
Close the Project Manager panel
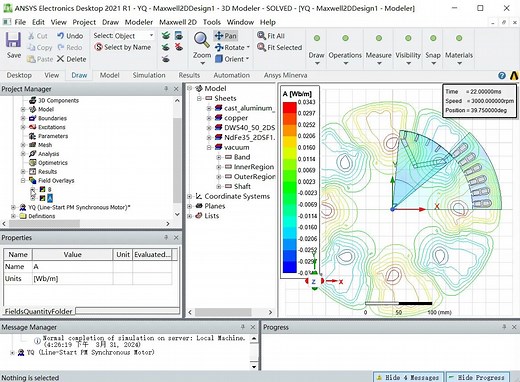pyautogui.click(x=176, y=89)
